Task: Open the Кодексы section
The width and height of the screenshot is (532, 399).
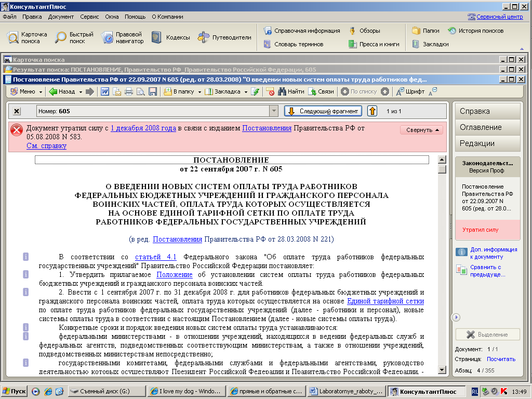Action: (x=170, y=37)
